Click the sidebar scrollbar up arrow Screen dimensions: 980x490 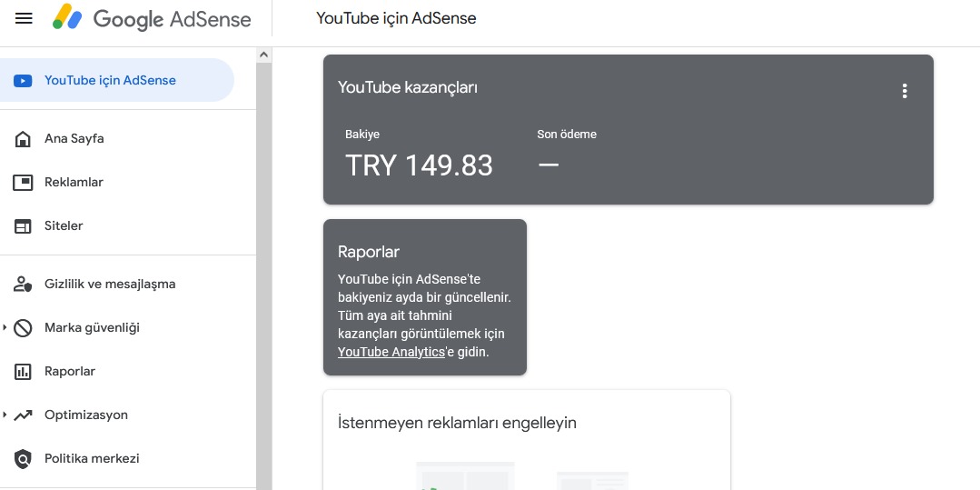pos(263,55)
